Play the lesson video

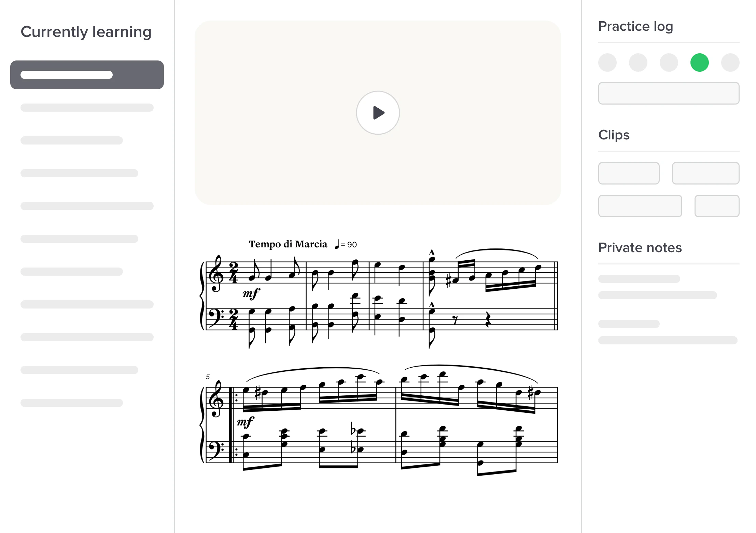click(x=378, y=113)
